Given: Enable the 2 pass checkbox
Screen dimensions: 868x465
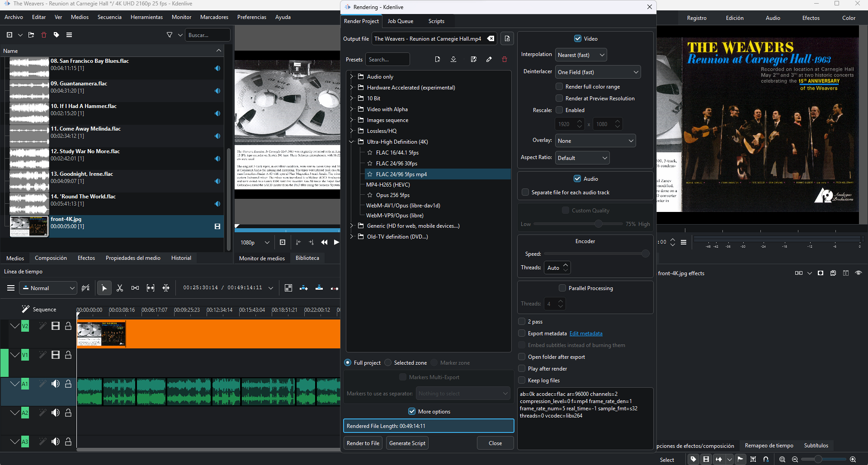Looking at the screenshot, I should 522,322.
